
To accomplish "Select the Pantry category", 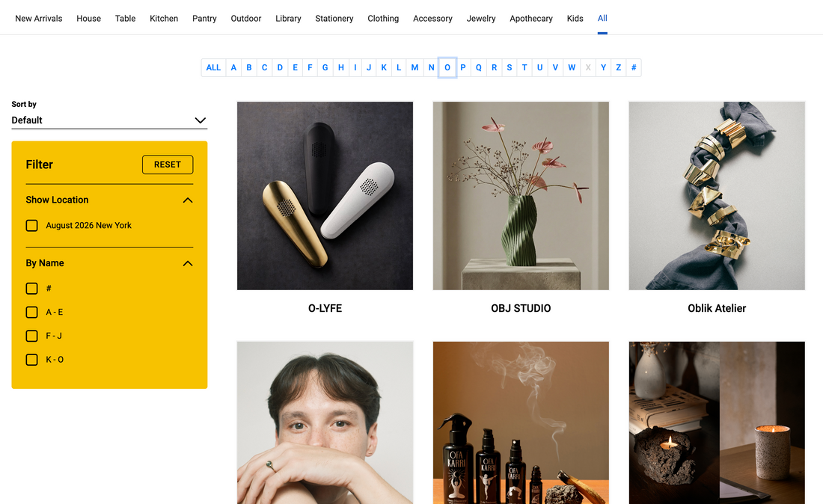I will point(204,19).
